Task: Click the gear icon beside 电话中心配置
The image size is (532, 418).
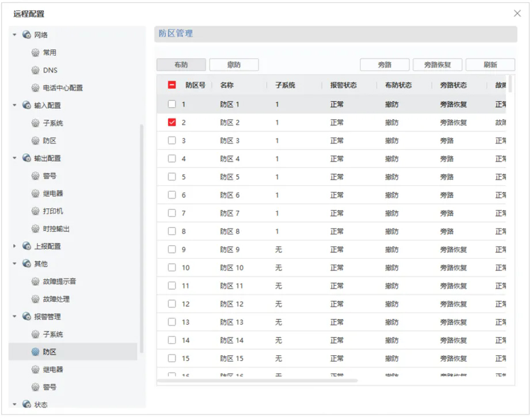Action: coord(36,88)
